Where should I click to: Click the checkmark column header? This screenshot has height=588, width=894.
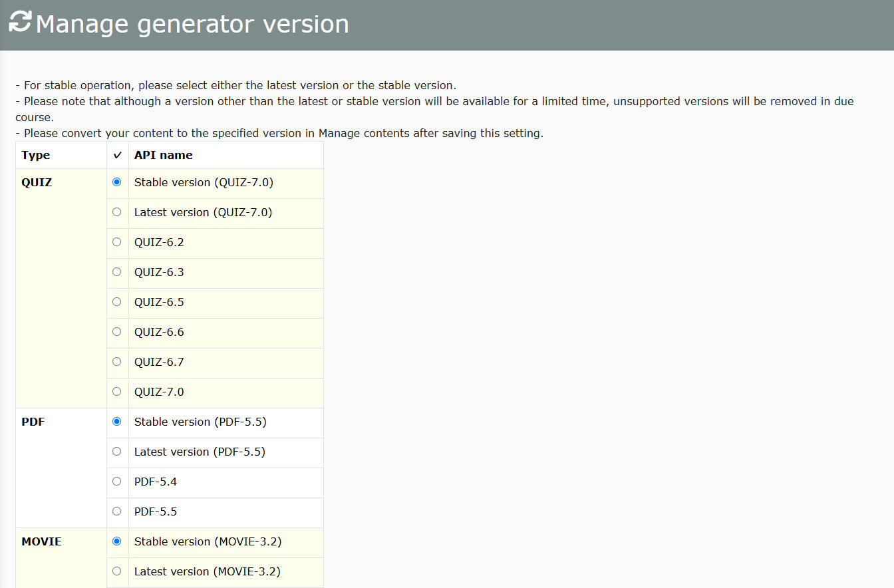pyautogui.click(x=118, y=155)
